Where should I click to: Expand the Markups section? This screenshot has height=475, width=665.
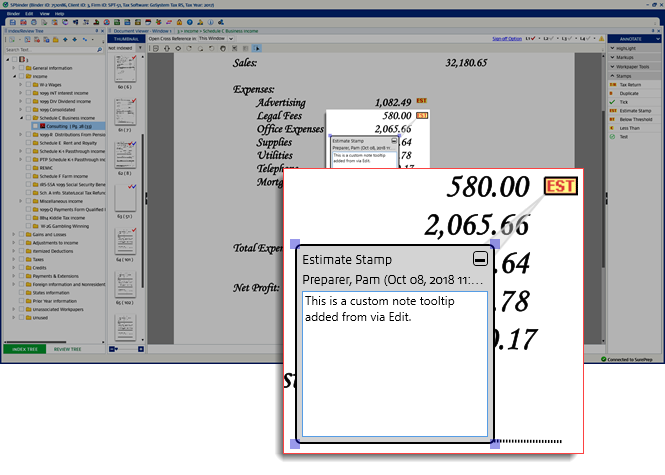634,57
